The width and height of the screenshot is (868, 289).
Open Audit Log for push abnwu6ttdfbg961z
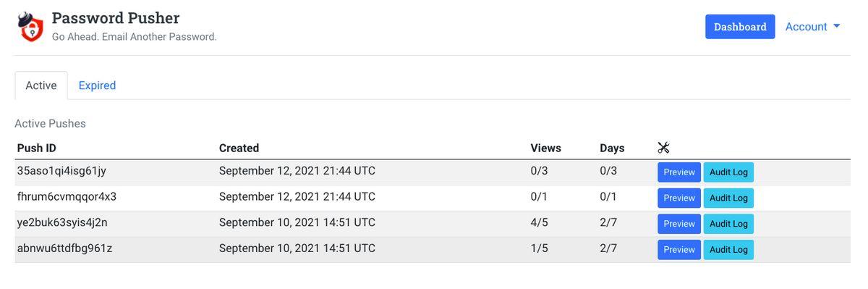(728, 250)
